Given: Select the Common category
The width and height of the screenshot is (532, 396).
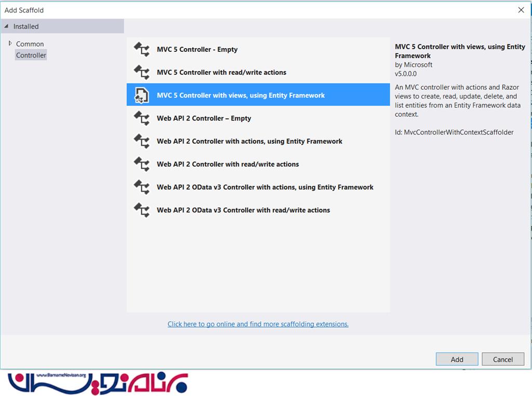Looking at the screenshot, I should pyautogui.click(x=30, y=44).
